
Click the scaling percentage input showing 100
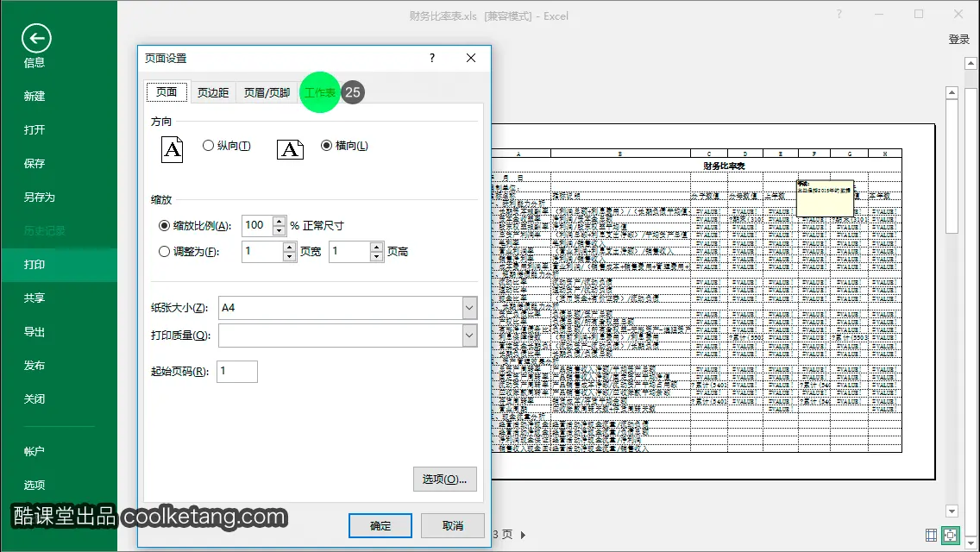point(257,226)
